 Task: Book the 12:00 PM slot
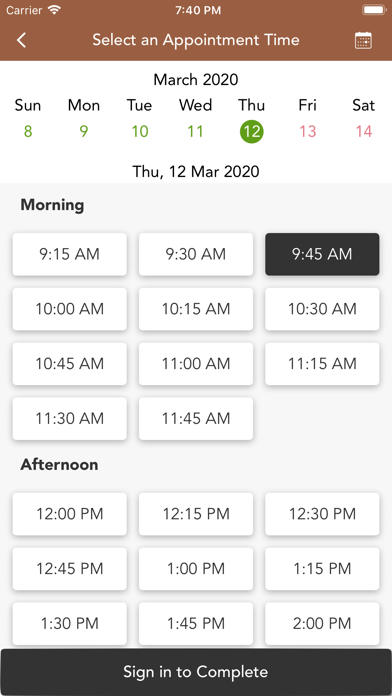(70, 514)
